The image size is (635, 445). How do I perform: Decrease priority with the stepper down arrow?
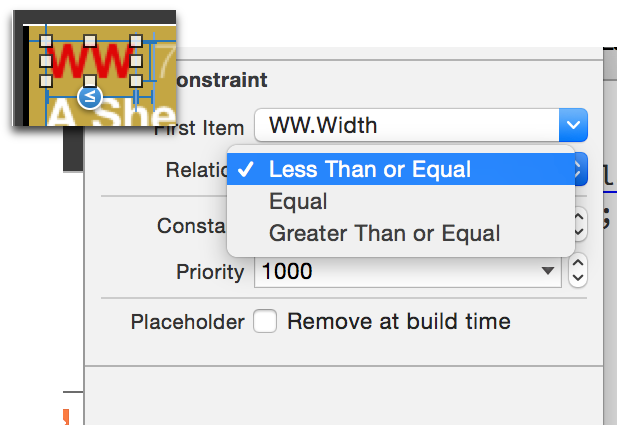coord(578,279)
